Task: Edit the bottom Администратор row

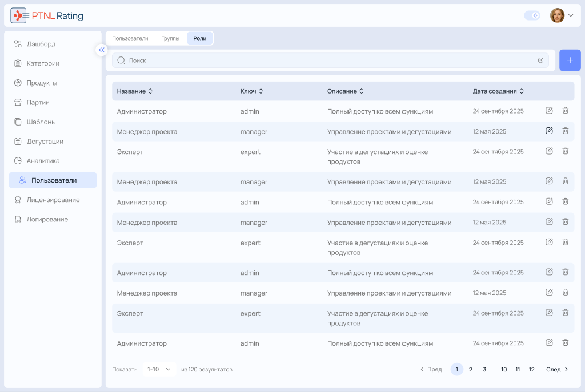Action: [549, 342]
